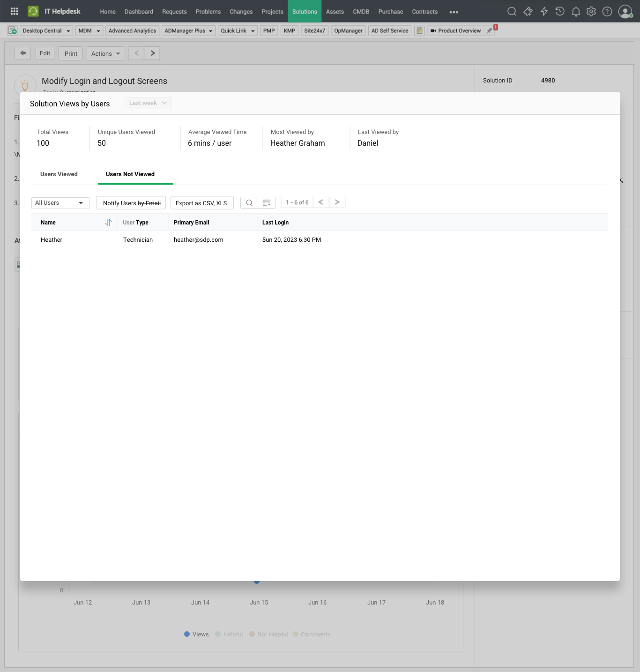Toggle the Views legend in chart

pos(196,635)
